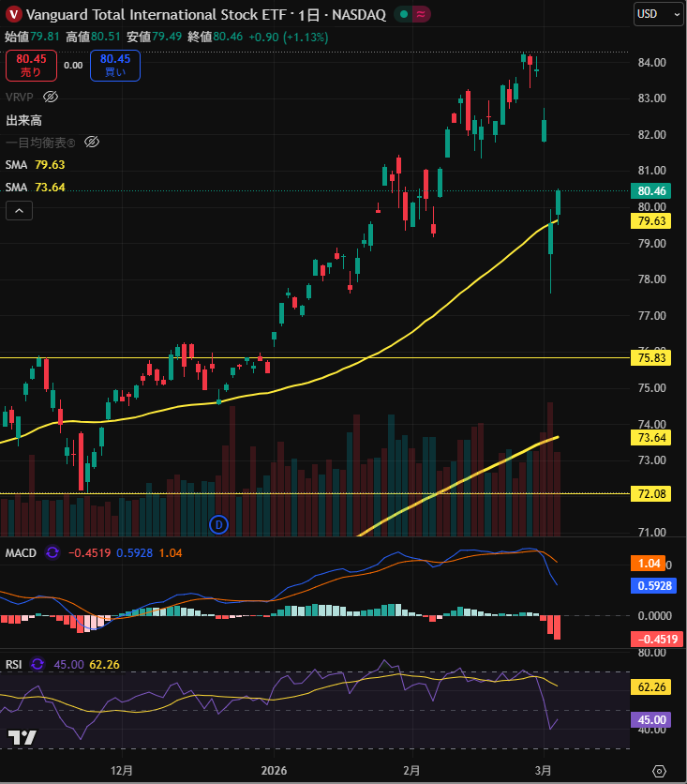Click the yellow 72.08 horizontal line price label

(x=652, y=493)
